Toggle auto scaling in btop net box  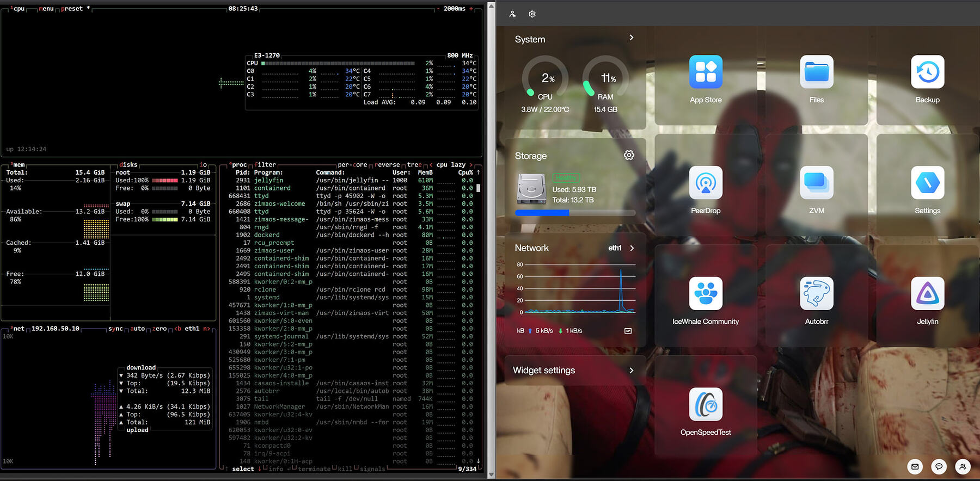pyautogui.click(x=138, y=329)
